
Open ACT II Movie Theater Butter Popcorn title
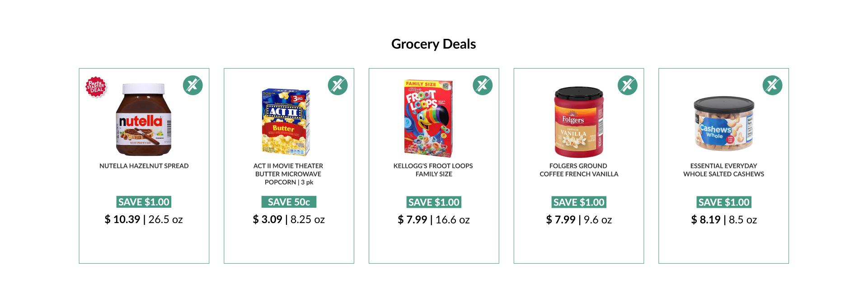289,174
